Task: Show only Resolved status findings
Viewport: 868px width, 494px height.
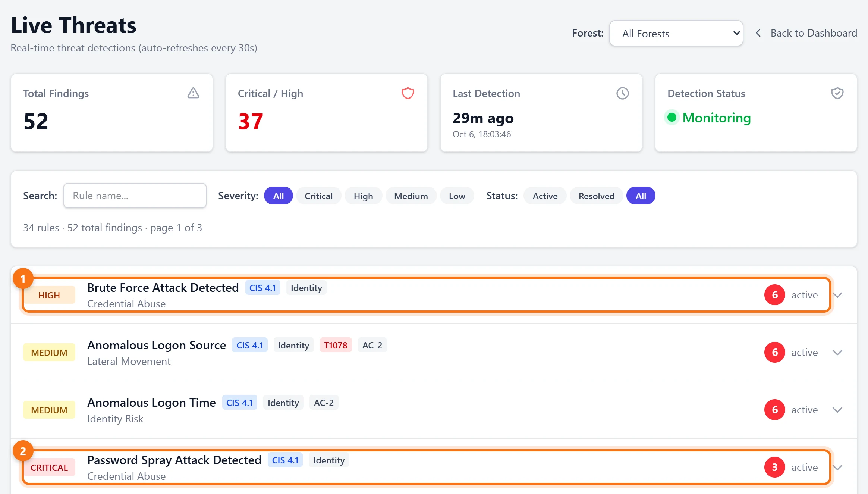Action: pos(596,196)
